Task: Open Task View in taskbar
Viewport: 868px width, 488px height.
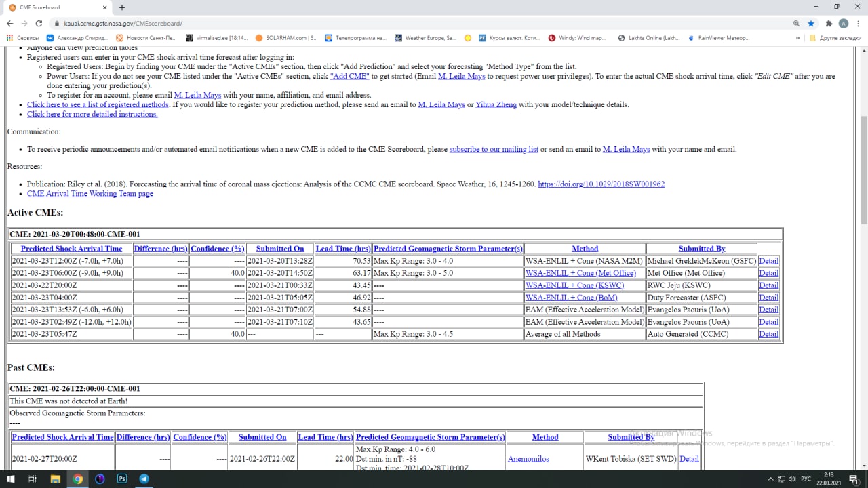Action: pyautogui.click(x=33, y=479)
